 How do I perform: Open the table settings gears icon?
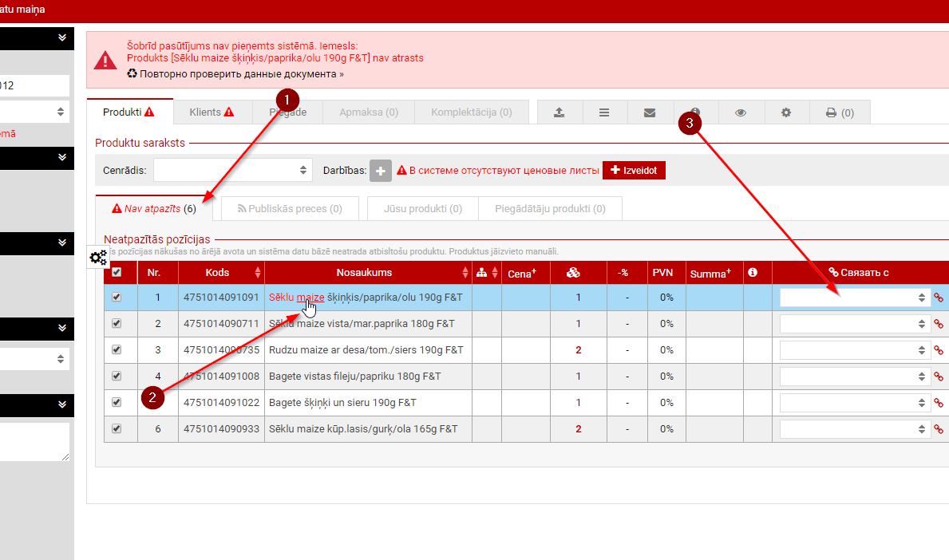click(98, 258)
